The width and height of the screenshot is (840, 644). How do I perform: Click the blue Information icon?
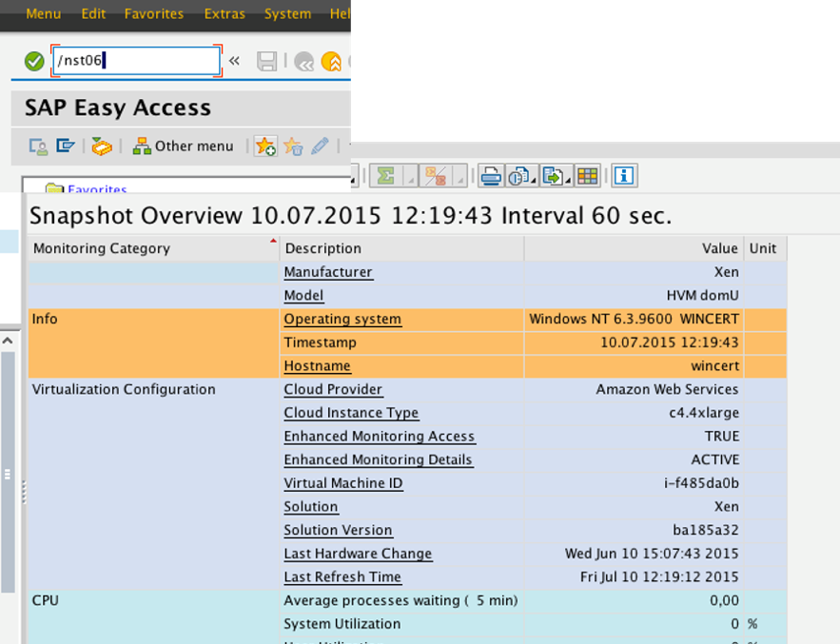[x=624, y=176]
